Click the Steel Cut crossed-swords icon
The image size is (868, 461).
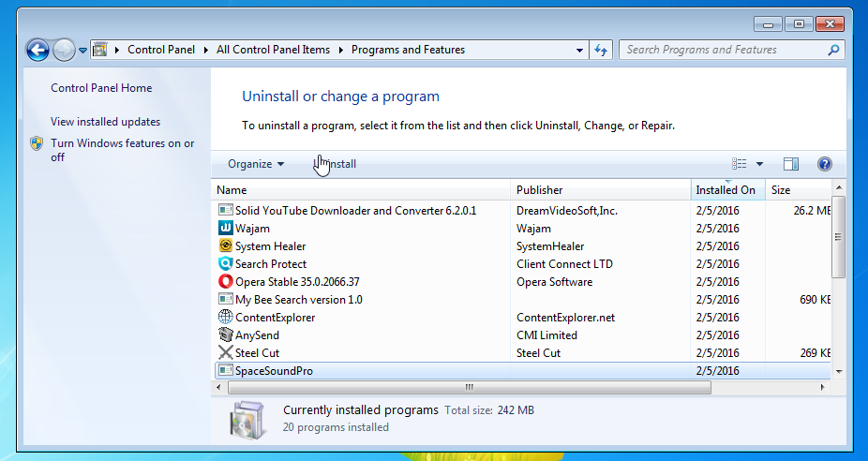click(x=225, y=352)
